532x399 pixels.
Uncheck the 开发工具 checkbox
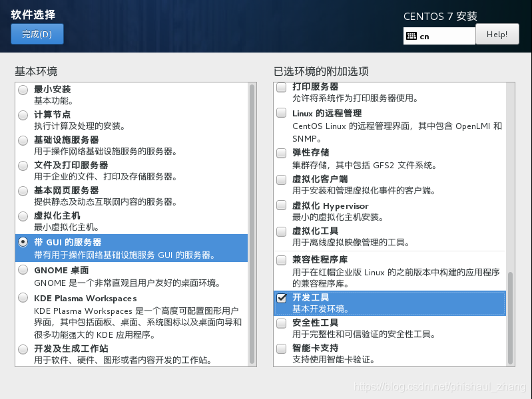point(281,298)
